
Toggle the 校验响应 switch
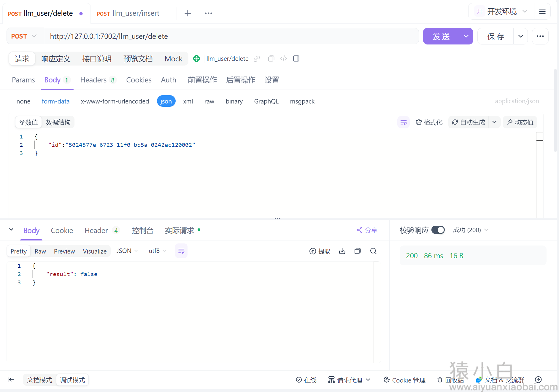(438, 230)
